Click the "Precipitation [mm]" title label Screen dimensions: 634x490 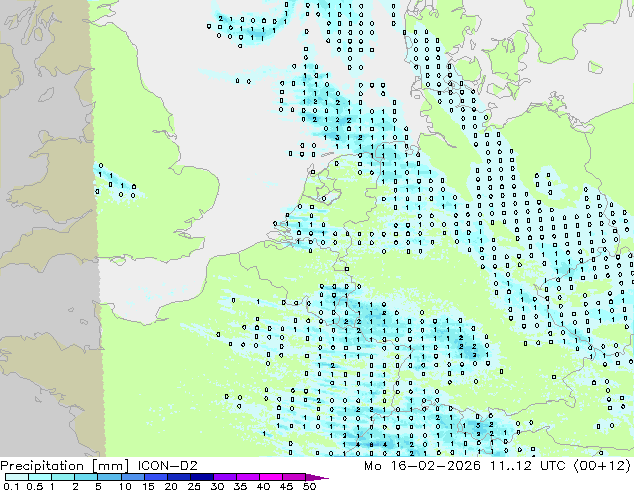click(x=65, y=466)
